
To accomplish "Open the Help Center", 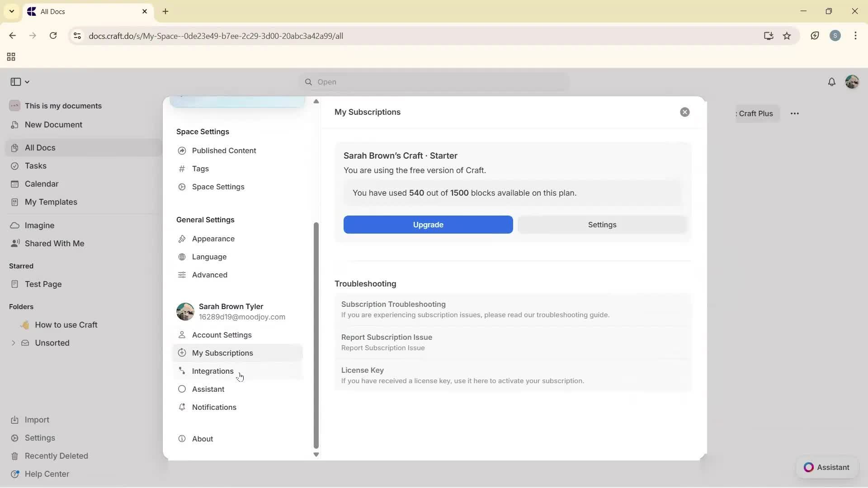I will coord(47,474).
